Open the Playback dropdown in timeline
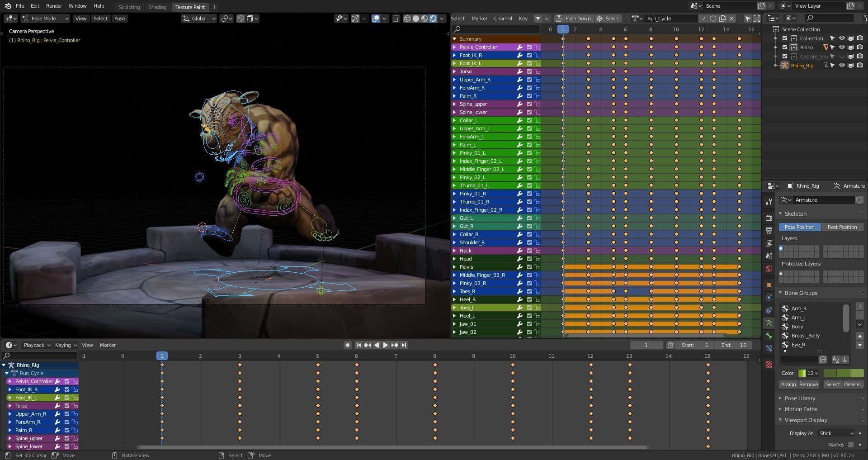 click(x=37, y=345)
